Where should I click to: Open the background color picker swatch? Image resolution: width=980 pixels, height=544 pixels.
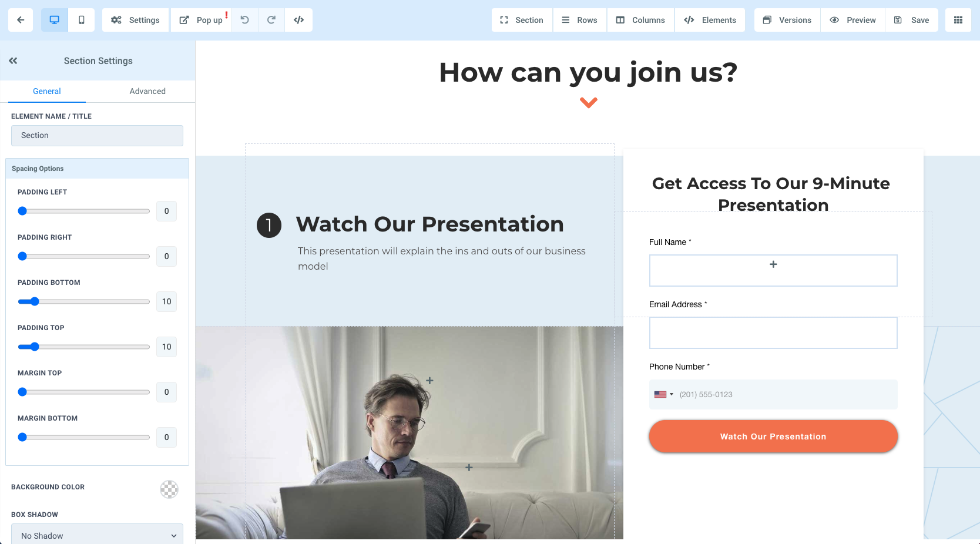169,489
